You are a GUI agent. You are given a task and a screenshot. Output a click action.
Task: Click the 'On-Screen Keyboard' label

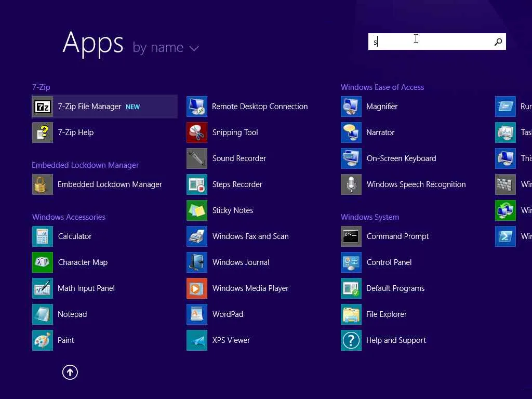[402, 158]
